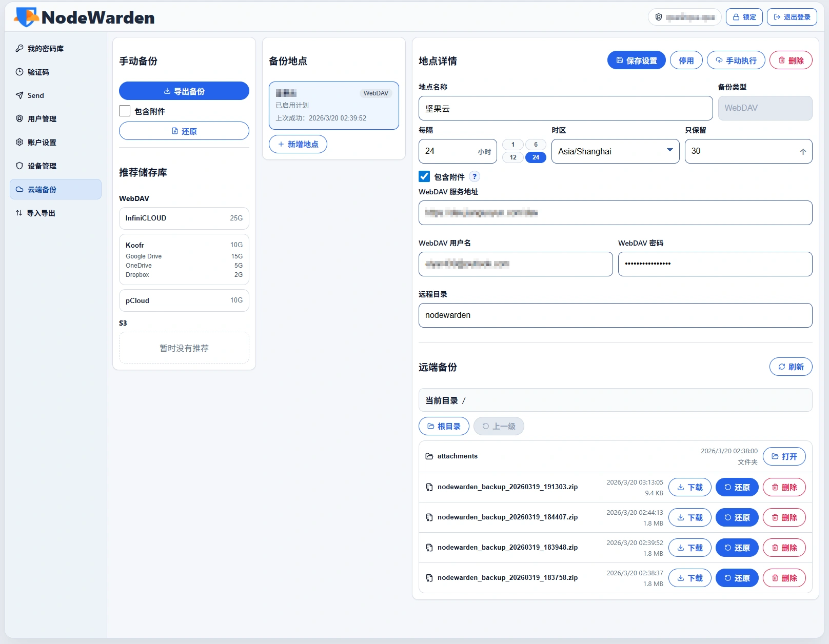The width and height of the screenshot is (829, 644).
Task: Click the 导出备份 button
Action: pos(184,91)
